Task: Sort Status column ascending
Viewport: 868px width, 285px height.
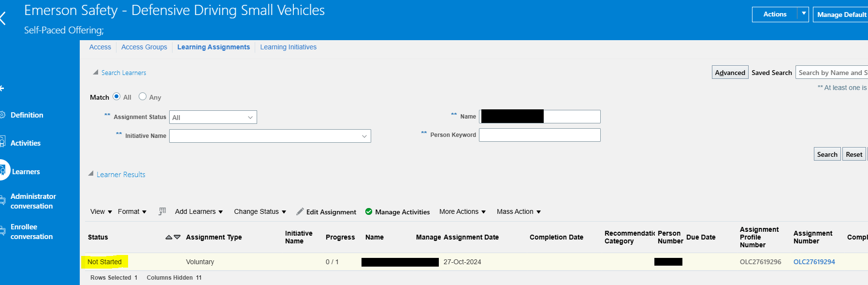Action: click(169, 237)
